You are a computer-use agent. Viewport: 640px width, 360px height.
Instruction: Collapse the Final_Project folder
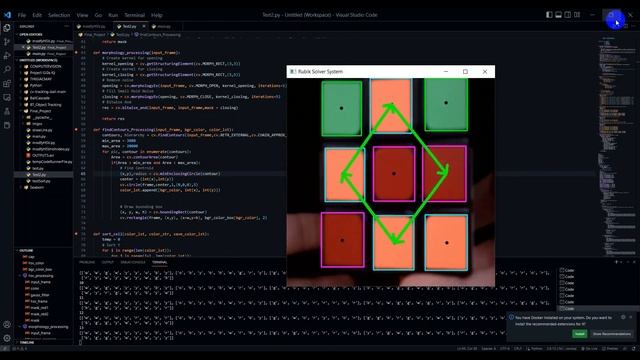[x=40, y=111]
